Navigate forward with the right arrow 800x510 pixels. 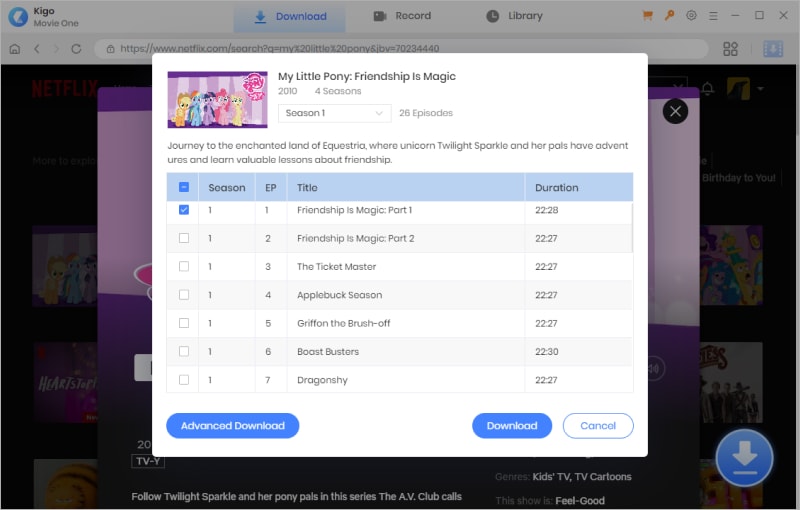pos(56,49)
